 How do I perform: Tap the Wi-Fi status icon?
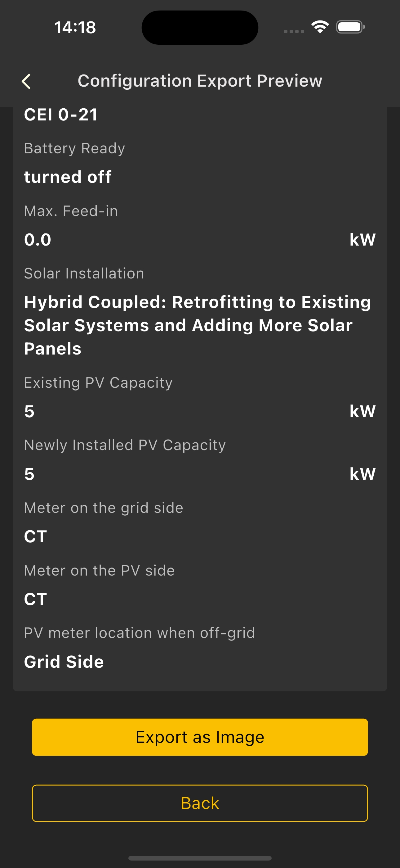pyautogui.click(x=320, y=27)
